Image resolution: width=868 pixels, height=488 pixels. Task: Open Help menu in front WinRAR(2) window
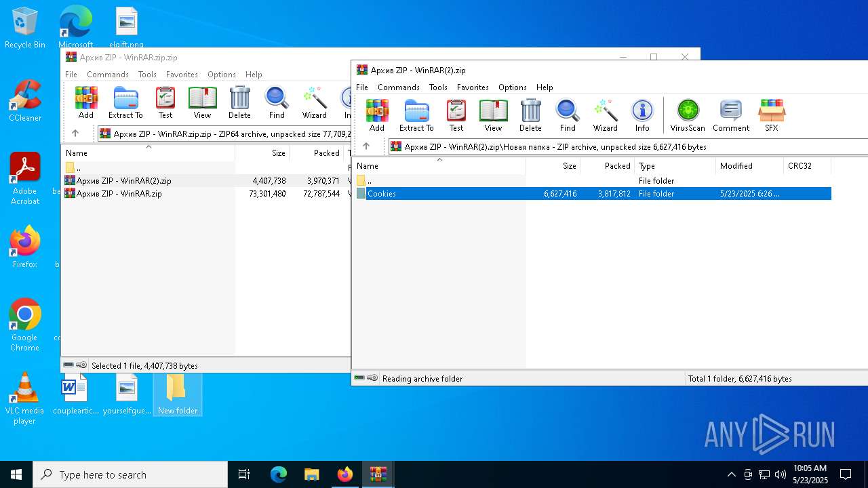pyautogui.click(x=545, y=87)
